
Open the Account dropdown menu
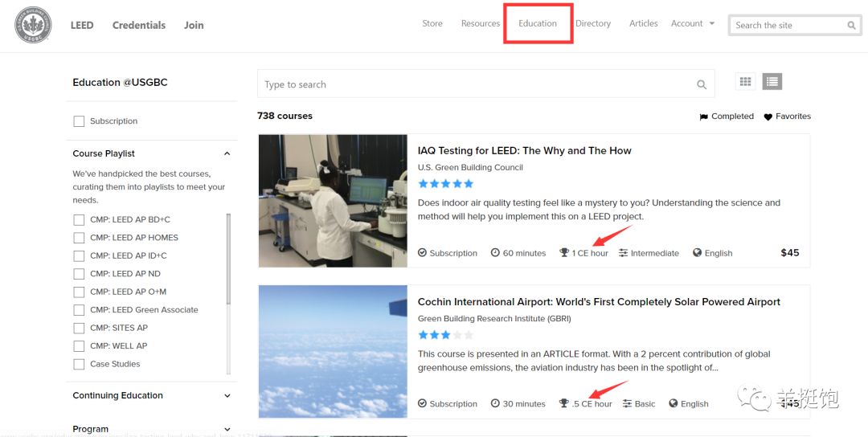[692, 24]
